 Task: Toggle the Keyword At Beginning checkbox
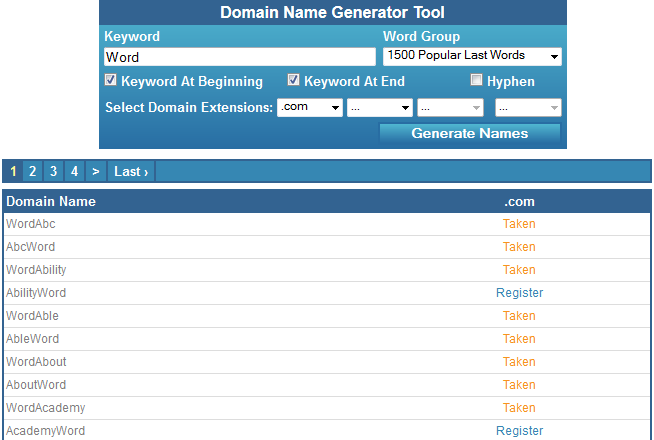(111, 80)
